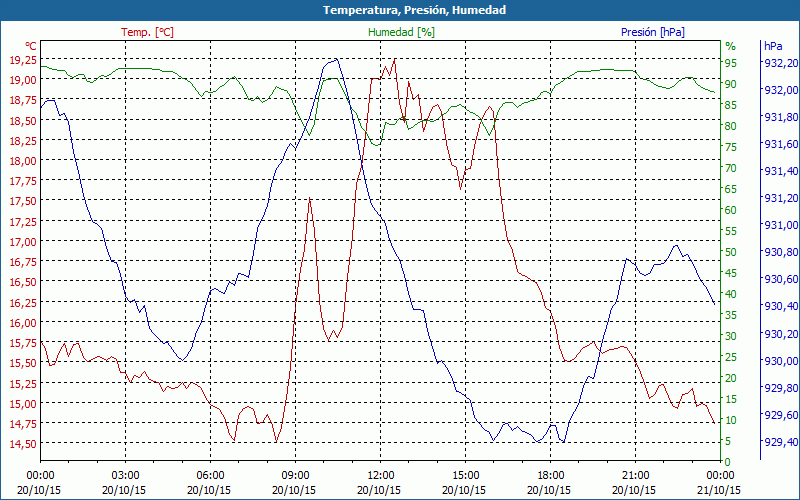Pick the green 70 humidity axis value
Image resolution: width=800 pixels, height=500 pixels.
tap(731, 168)
